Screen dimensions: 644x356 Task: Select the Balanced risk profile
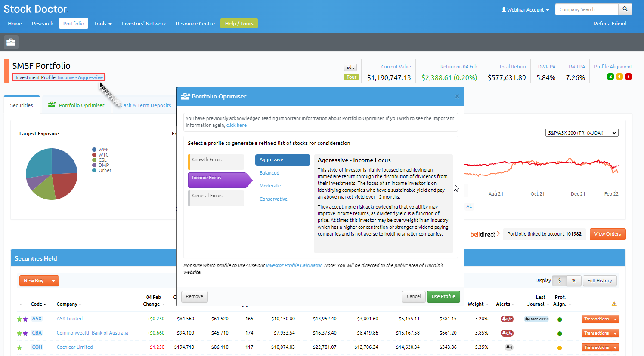pyautogui.click(x=269, y=173)
